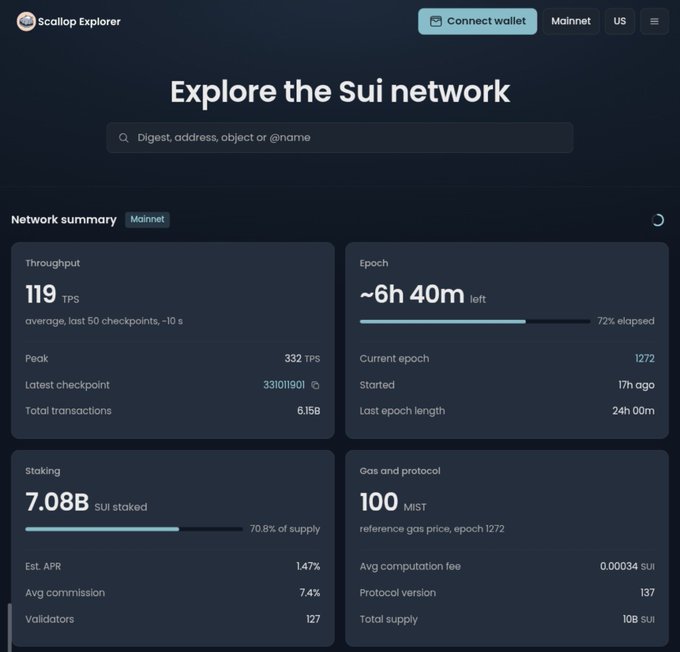
Task: Click the Total transactions 6.15B value
Action: pyautogui.click(x=308, y=411)
